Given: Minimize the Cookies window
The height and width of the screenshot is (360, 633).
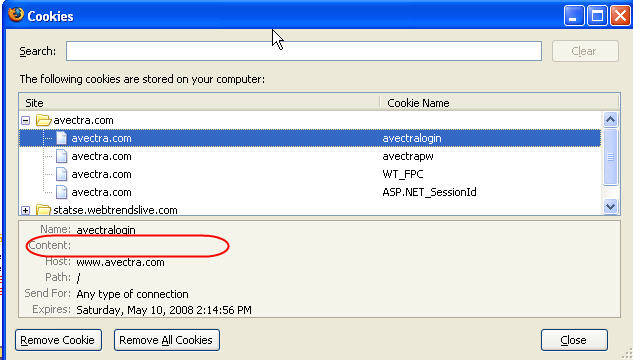Looking at the screenshot, I should coord(574,16).
